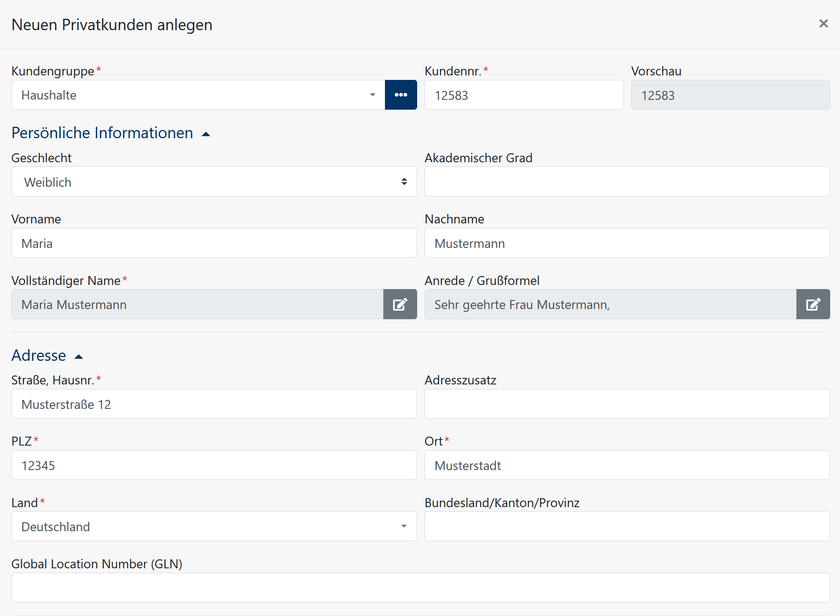Click the Vorname field containing Maria

[214, 243]
